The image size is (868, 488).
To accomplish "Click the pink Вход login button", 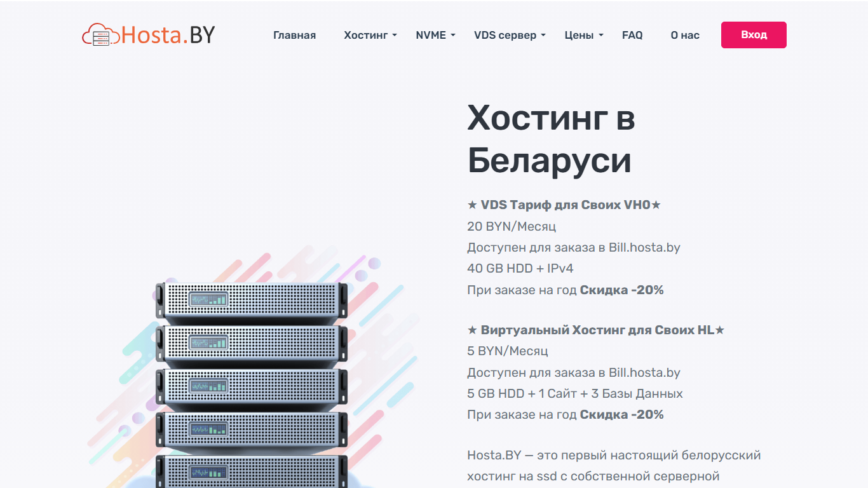I will coord(754,35).
